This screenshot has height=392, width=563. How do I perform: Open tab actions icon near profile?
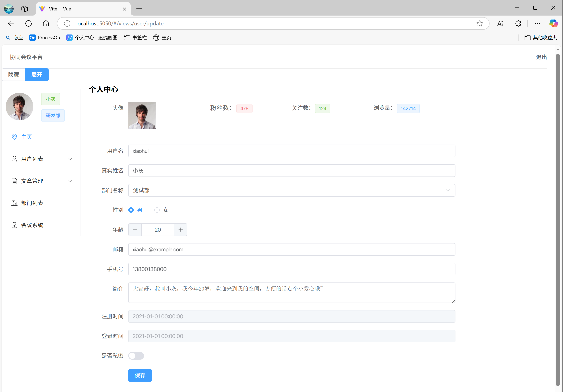24,9
